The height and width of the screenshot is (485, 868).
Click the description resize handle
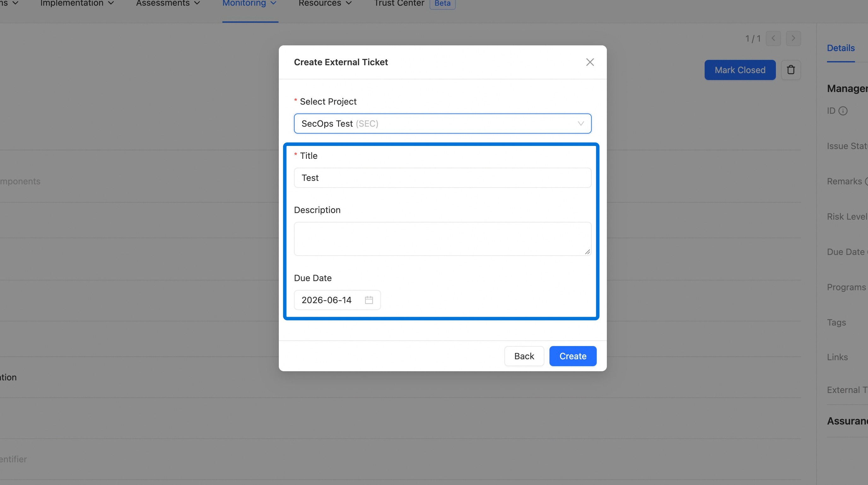coord(587,251)
